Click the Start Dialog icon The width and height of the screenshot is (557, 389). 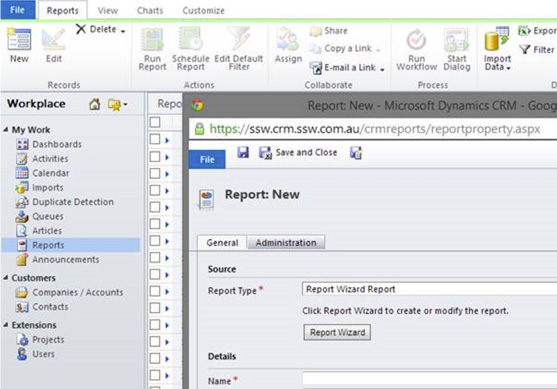coord(456,39)
